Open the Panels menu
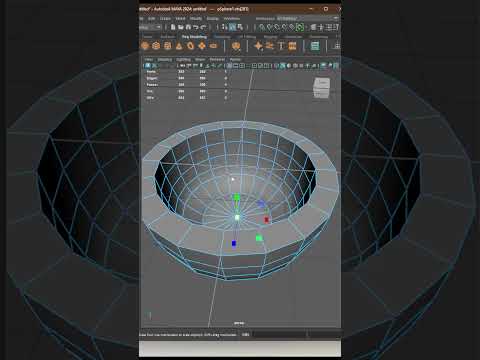480x360 pixels. point(235,59)
